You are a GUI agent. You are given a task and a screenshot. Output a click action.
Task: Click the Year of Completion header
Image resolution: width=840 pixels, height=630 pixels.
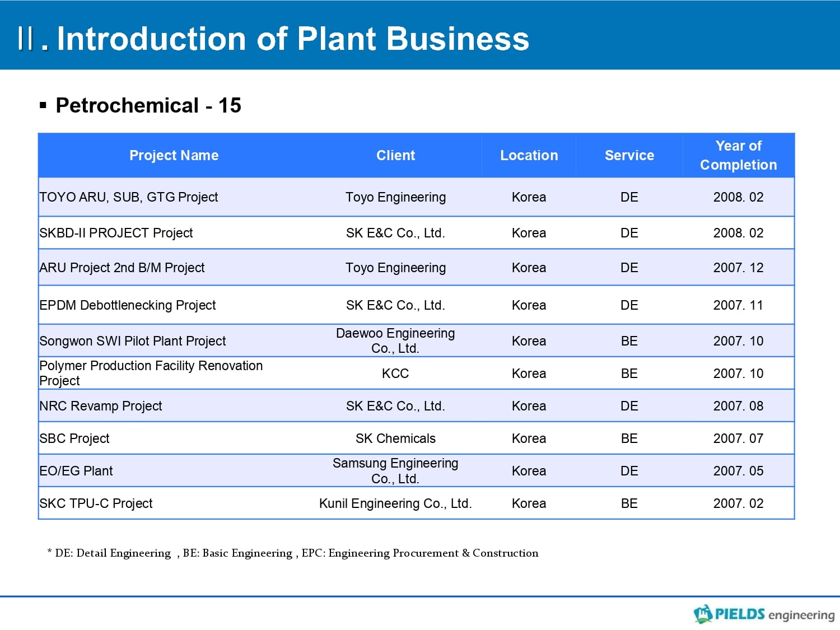point(738,155)
